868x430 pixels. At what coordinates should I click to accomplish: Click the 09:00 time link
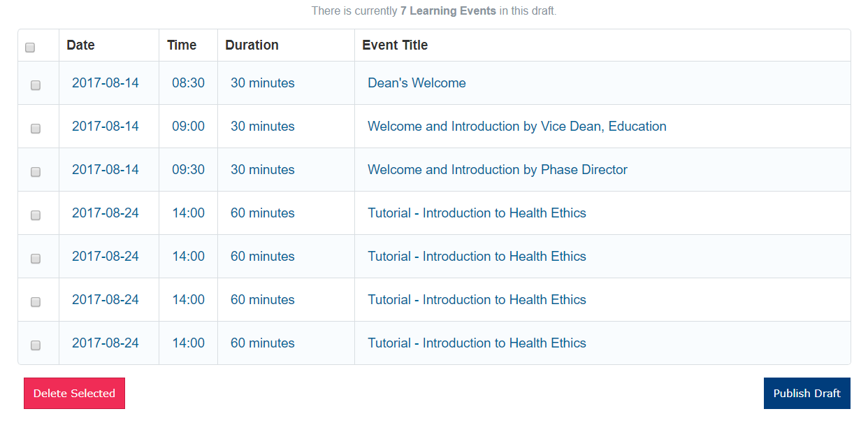[x=189, y=127]
